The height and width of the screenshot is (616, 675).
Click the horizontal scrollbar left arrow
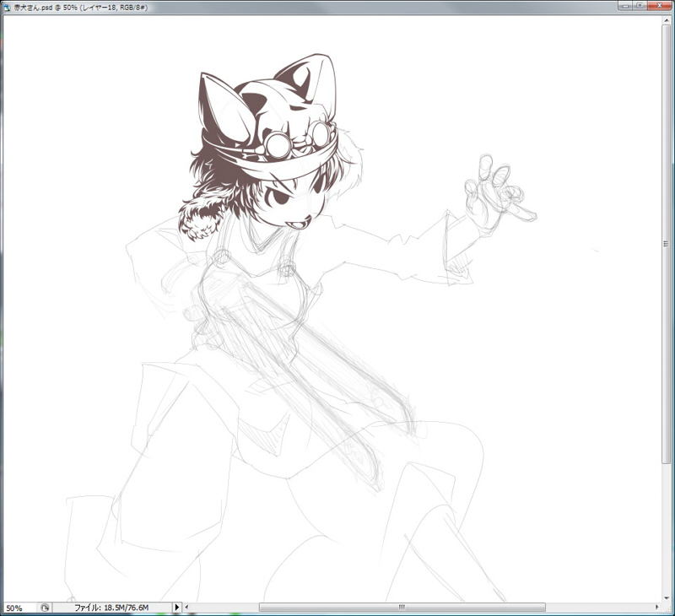coord(186,608)
